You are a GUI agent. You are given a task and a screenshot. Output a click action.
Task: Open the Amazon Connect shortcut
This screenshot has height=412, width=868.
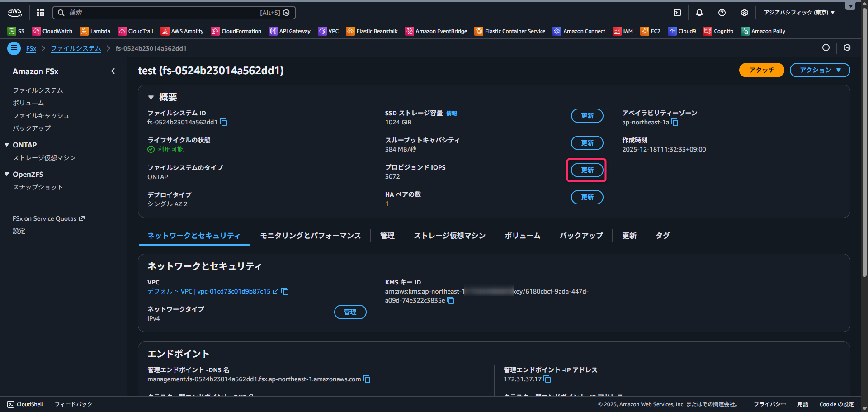coord(579,31)
